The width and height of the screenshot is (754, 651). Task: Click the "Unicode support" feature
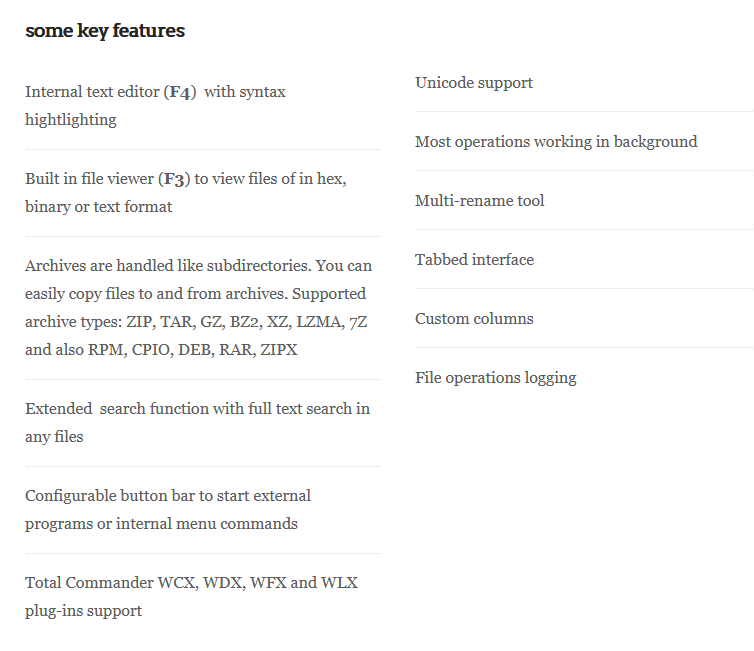474,83
